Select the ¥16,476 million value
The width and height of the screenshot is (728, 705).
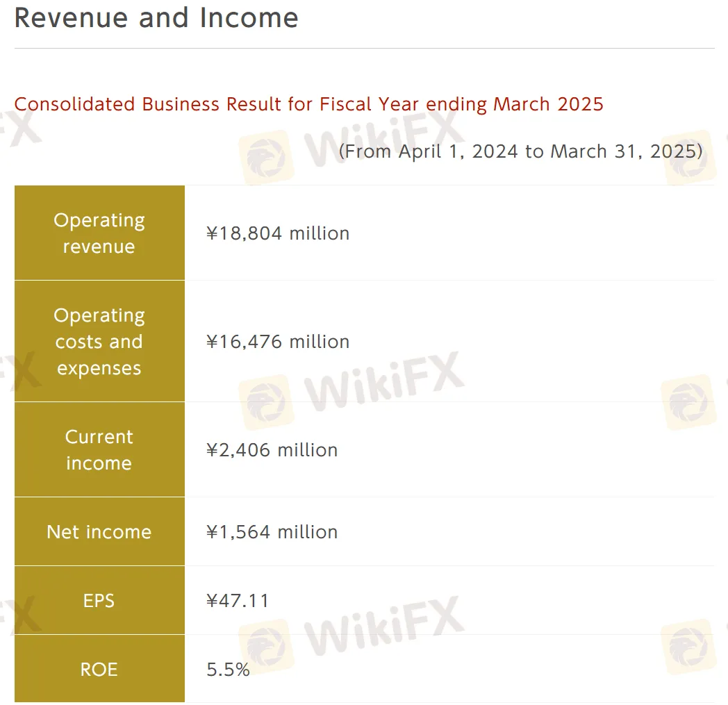278,342
